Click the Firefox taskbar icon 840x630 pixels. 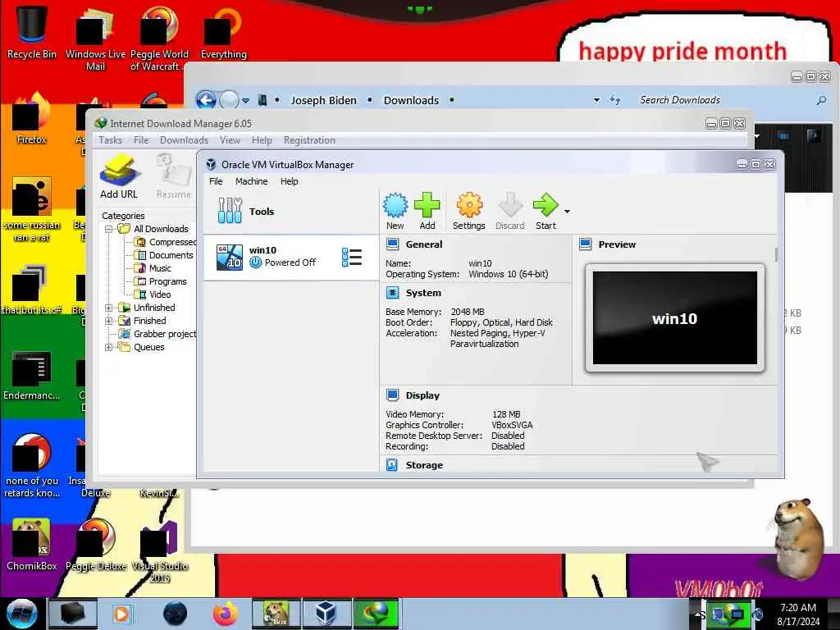[x=226, y=614]
